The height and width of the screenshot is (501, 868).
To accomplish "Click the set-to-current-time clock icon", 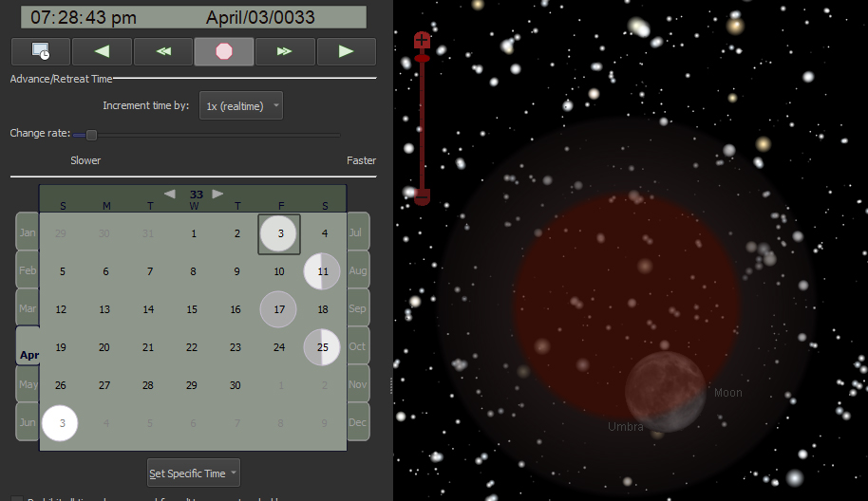I will click(41, 51).
